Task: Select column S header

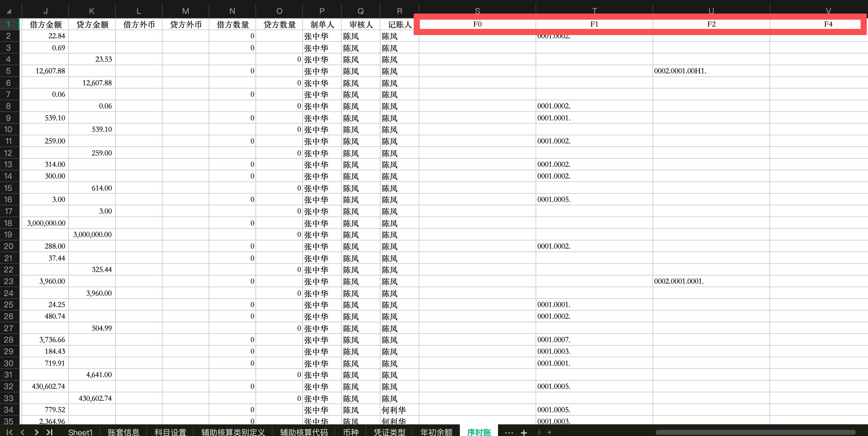Action: (477, 10)
